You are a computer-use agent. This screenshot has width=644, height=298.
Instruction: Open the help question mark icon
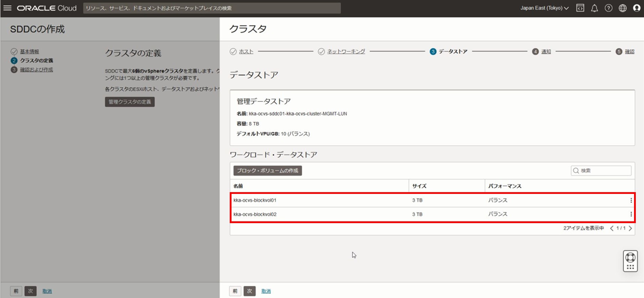tap(608, 8)
